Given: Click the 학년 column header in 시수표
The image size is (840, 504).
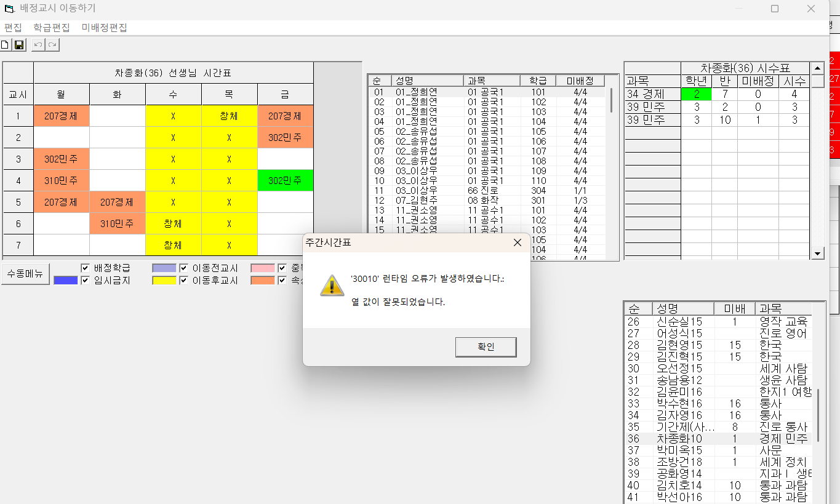Looking at the screenshot, I should [x=696, y=81].
